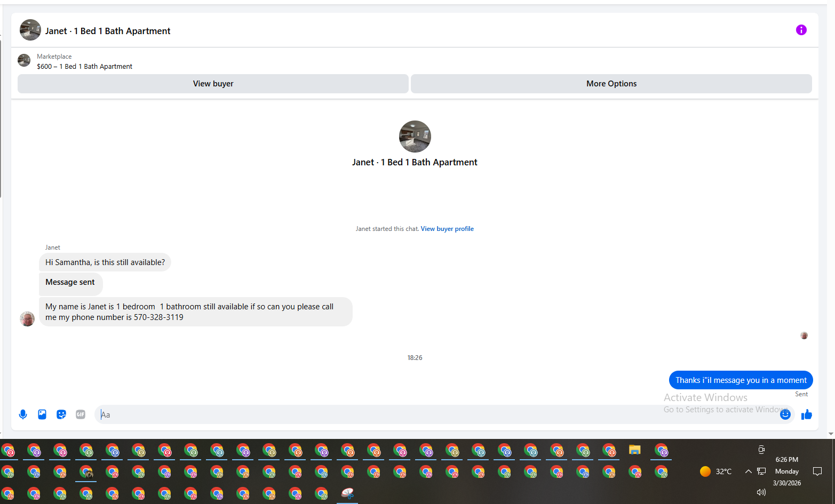Show hidden system tray icons
Image resolution: width=835 pixels, height=504 pixels.
(x=748, y=471)
